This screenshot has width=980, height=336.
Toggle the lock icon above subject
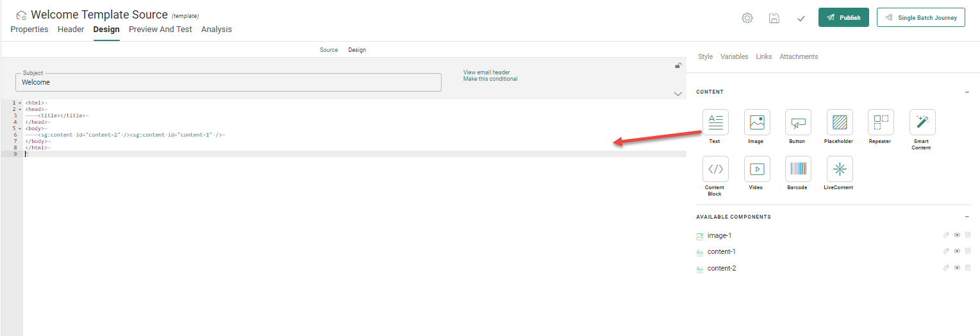point(678,65)
